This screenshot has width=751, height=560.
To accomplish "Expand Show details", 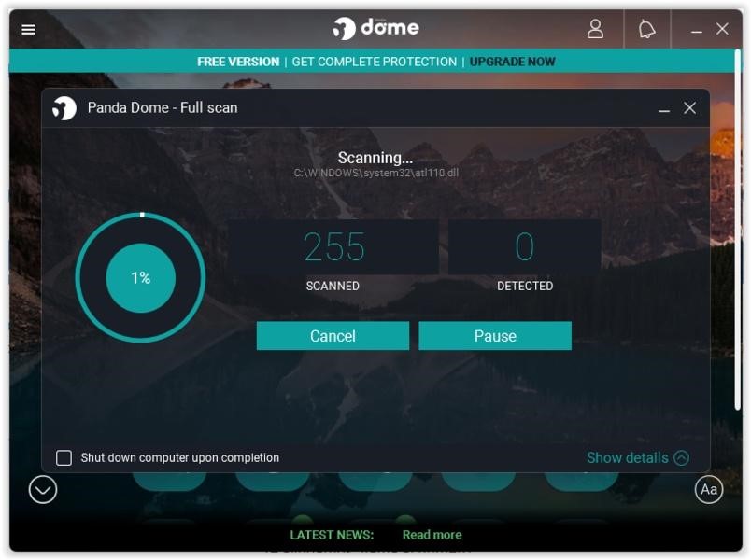I will point(637,457).
